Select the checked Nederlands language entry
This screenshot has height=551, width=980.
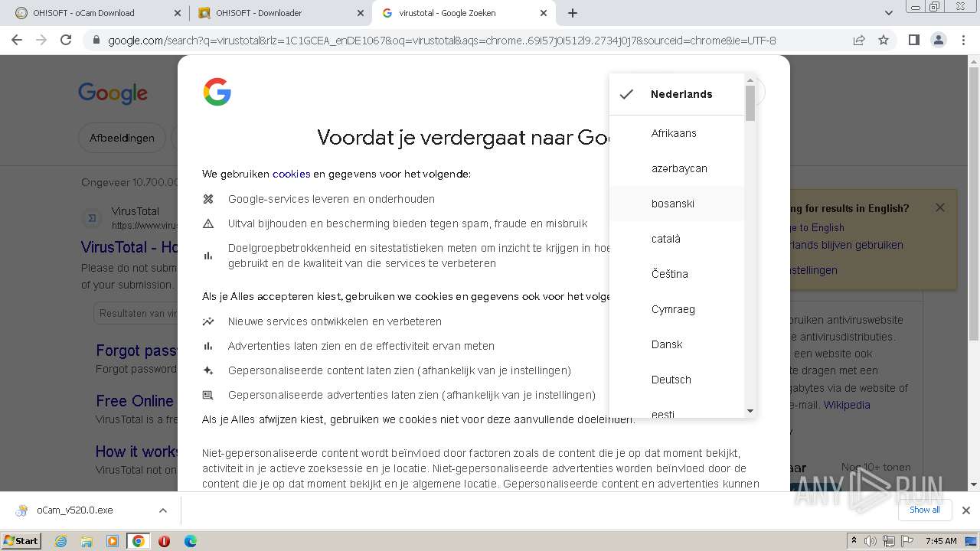click(677, 94)
